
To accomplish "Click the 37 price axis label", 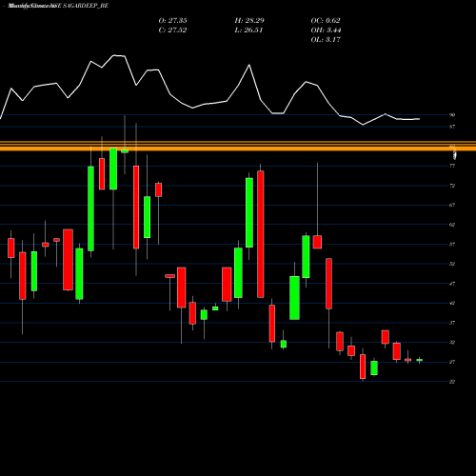I will click(452, 323).
